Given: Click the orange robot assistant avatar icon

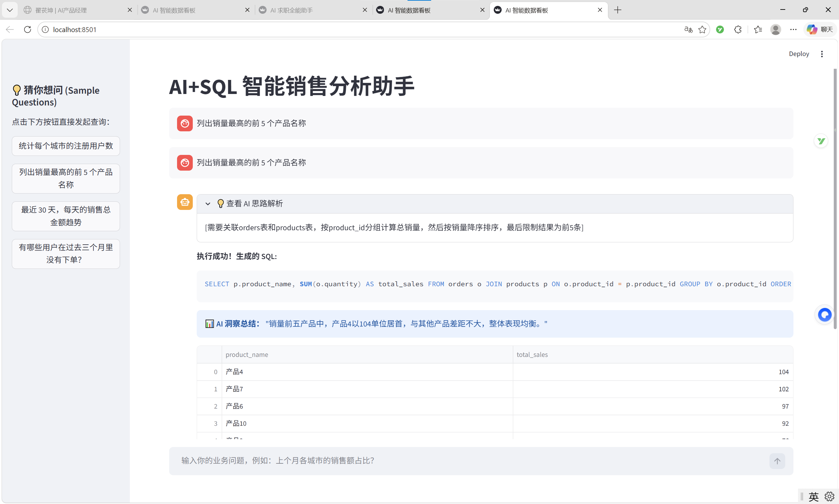Looking at the screenshot, I should [x=185, y=202].
